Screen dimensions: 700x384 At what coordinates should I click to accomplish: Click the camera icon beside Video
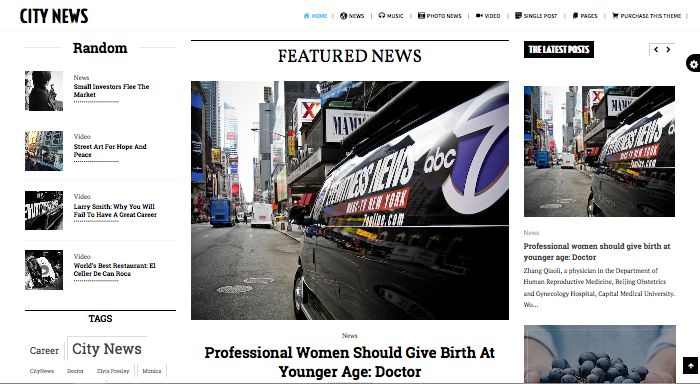point(479,16)
